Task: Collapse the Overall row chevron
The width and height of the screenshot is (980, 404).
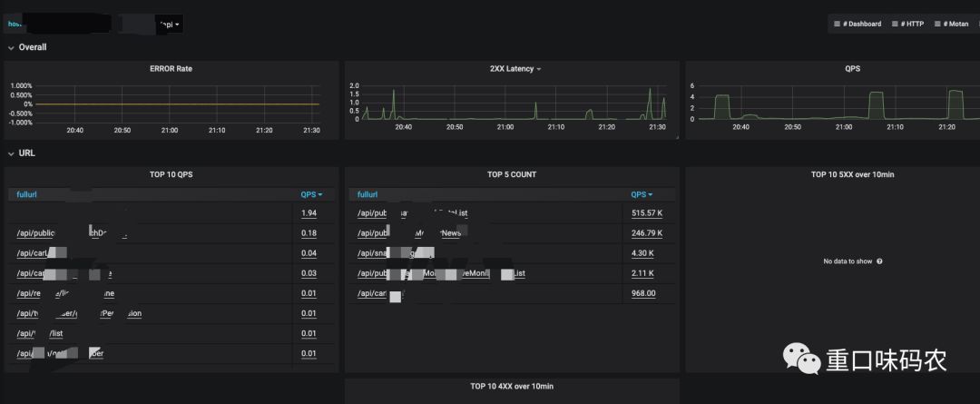Action: tap(11, 47)
